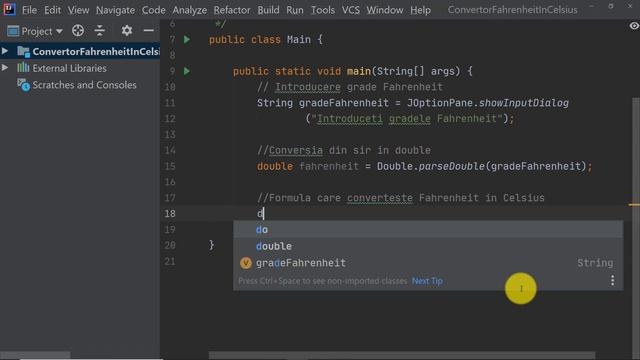Expand the ConvertorFahrenheitInCelsius project node
The width and height of the screenshot is (640, 360).
5,51
